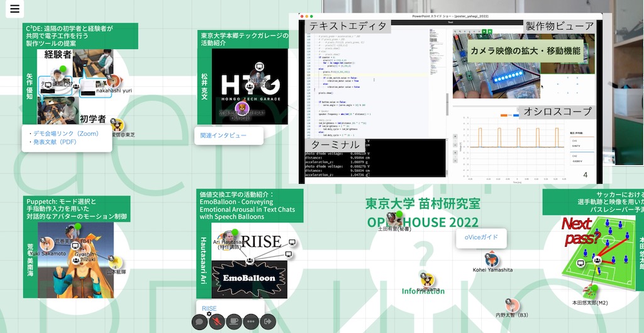The width and height of the screenshot is (644, 333).
Task: Click meeting group icon on HTG poster
Action: 250,86
